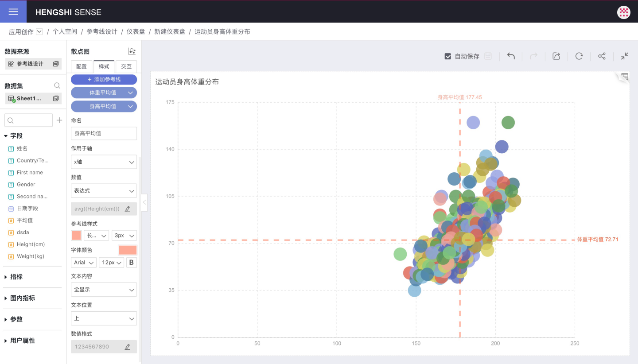The height and width of the screenshot is (364, 638).
Task: Open the hamburger main menu
Action: pos(13,12)
